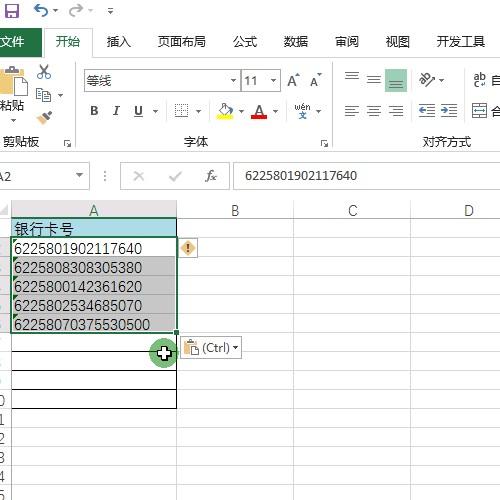The image size is (500, 500).
Task: Click the Wrap Text icon
Action: click(x=480, y=80)
